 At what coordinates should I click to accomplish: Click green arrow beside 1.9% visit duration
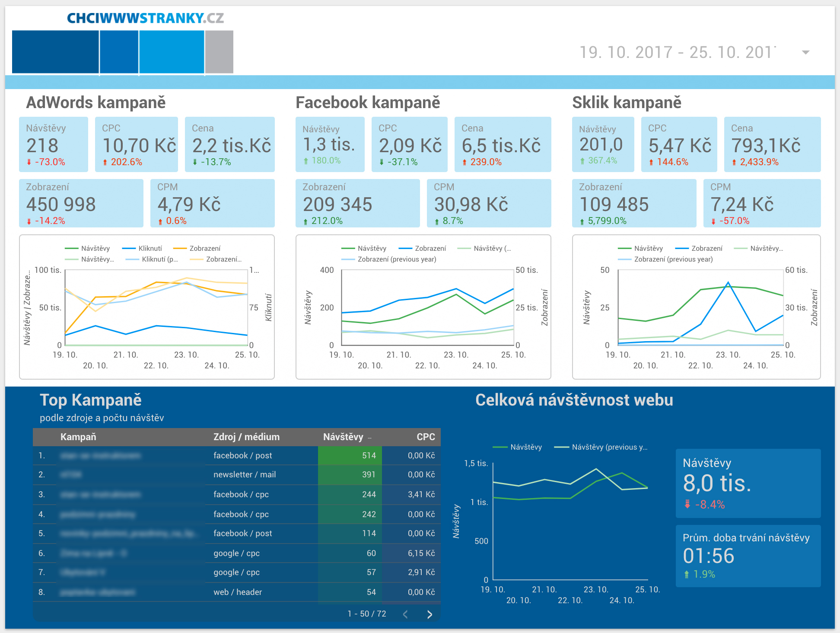click(687, 575)
